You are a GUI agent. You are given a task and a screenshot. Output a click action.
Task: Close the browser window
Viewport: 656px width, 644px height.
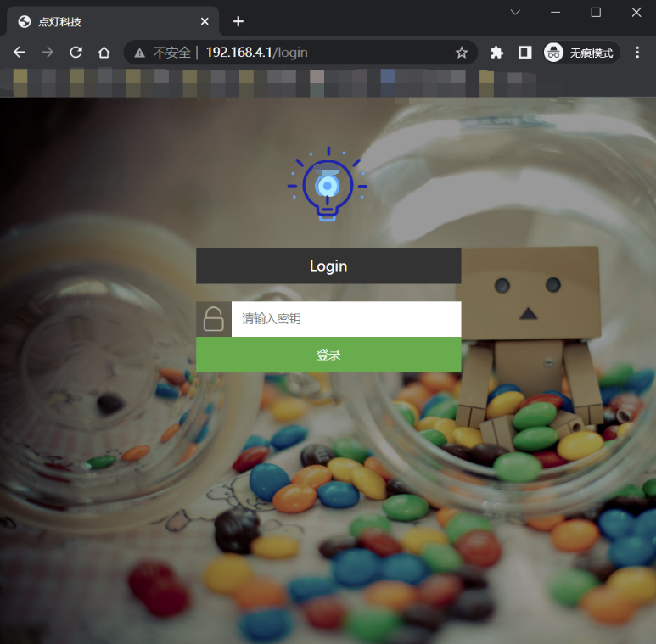tap(636, 13)
